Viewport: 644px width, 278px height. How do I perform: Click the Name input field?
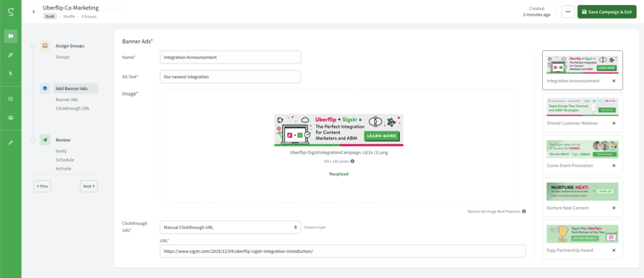230,57
